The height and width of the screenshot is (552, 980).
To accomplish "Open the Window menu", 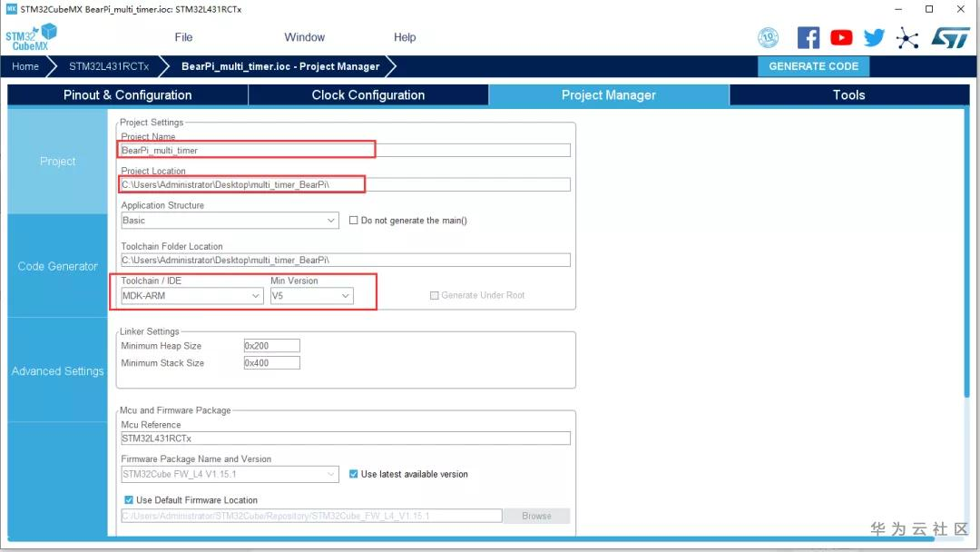I will click(x=304, y=37).
